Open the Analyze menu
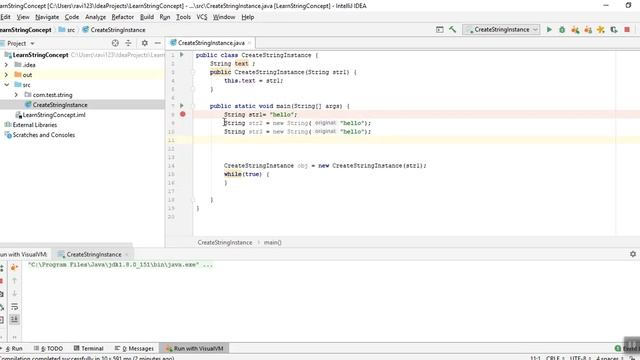 95,17
